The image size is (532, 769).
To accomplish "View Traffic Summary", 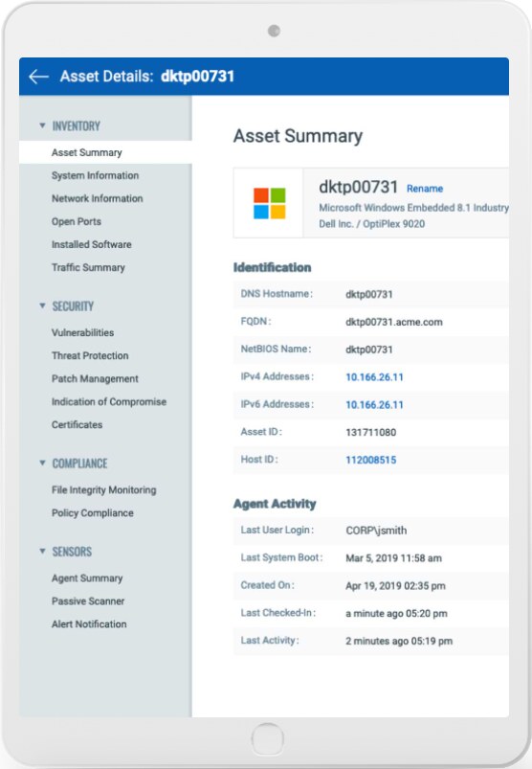I will [x=88, y=267].
